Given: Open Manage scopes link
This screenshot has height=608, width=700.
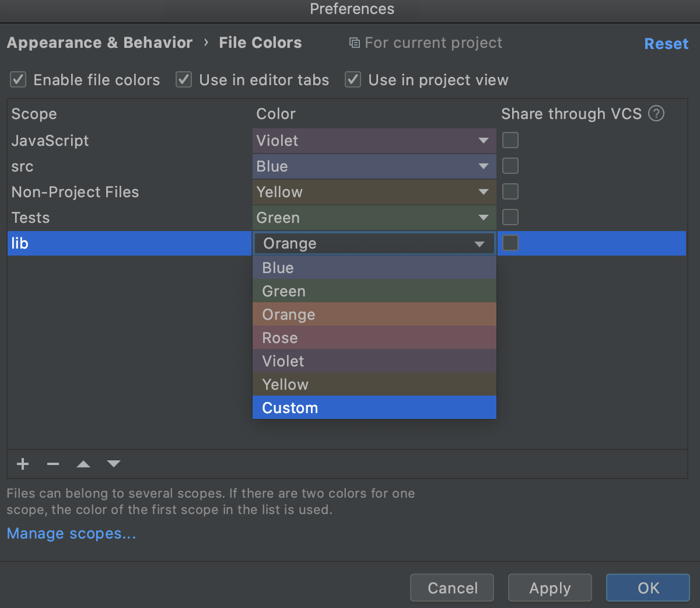Looking at the screenshot, I should (x=71, y=533).
